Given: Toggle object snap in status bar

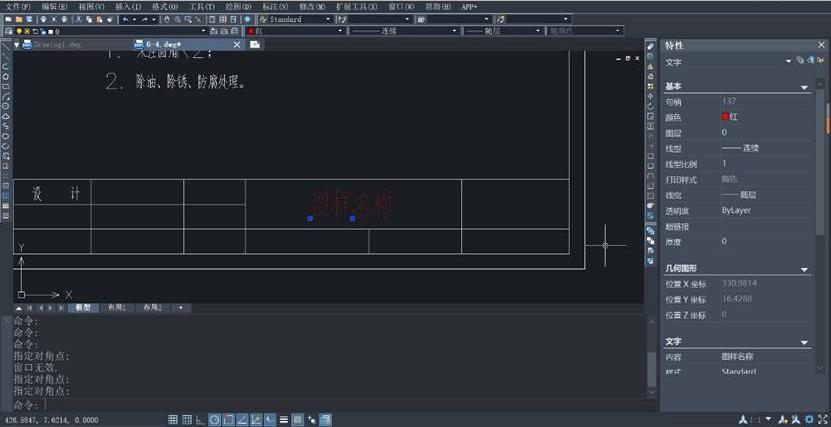Looking at the screenshot, I should click(x=228, y=420).
